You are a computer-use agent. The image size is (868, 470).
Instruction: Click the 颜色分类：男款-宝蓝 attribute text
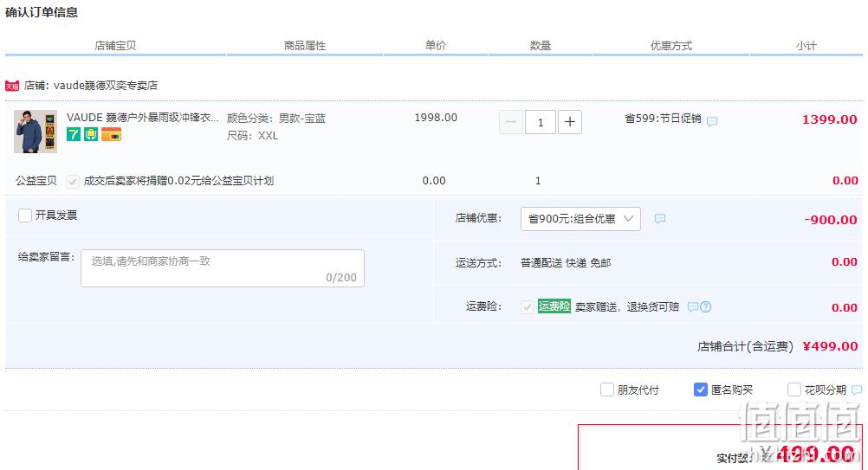pyautogui.click(x=276, y=119)
